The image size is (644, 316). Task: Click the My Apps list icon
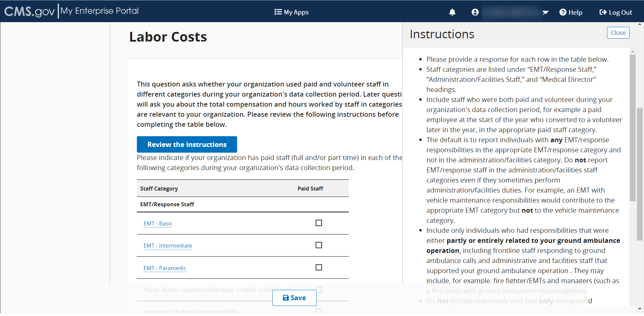click(278, 12)
